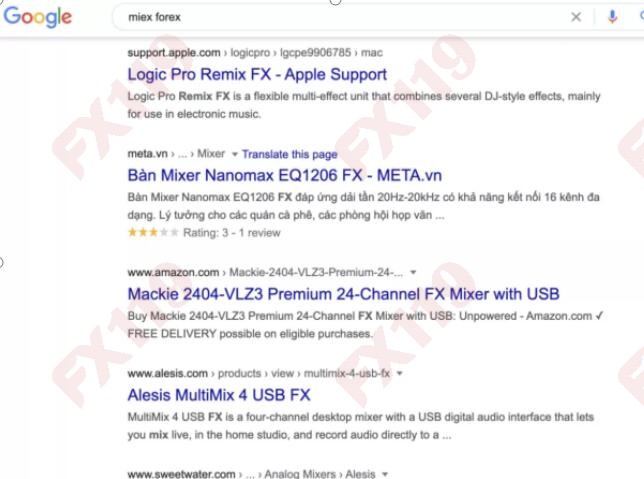644x479 pixels.
Task: Open the Mackie 2404-VLZ3 Premium mixer result
Action: [343, 294]
